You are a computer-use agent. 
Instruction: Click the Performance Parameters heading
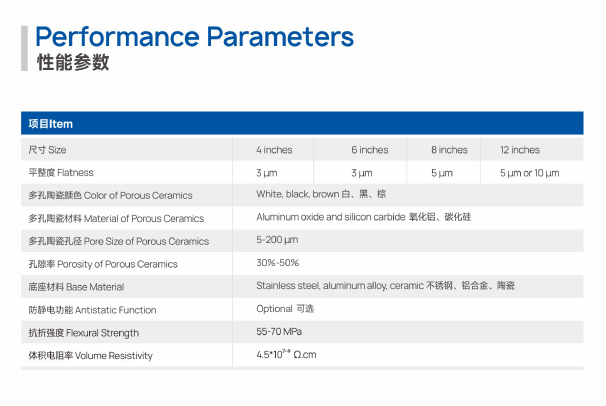194,37
